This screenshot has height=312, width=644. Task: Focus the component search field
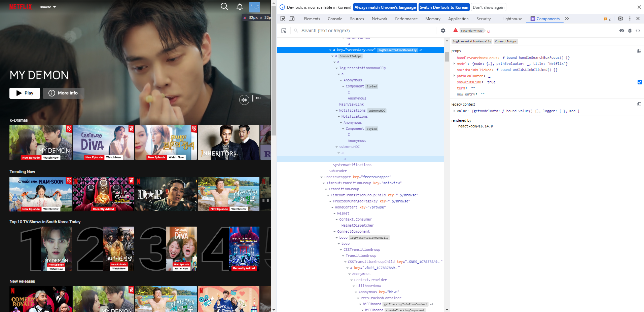click(367, 31)
